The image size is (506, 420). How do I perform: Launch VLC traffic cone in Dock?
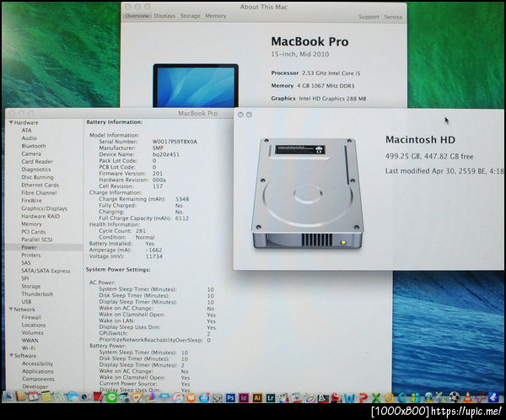point(467,397)
